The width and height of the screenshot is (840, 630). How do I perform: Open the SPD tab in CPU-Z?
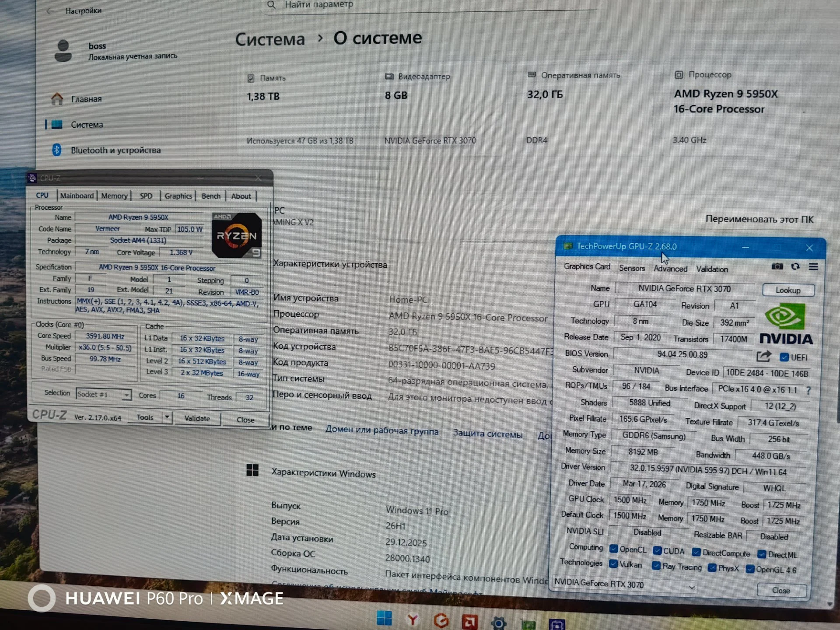tap(146, 196)
